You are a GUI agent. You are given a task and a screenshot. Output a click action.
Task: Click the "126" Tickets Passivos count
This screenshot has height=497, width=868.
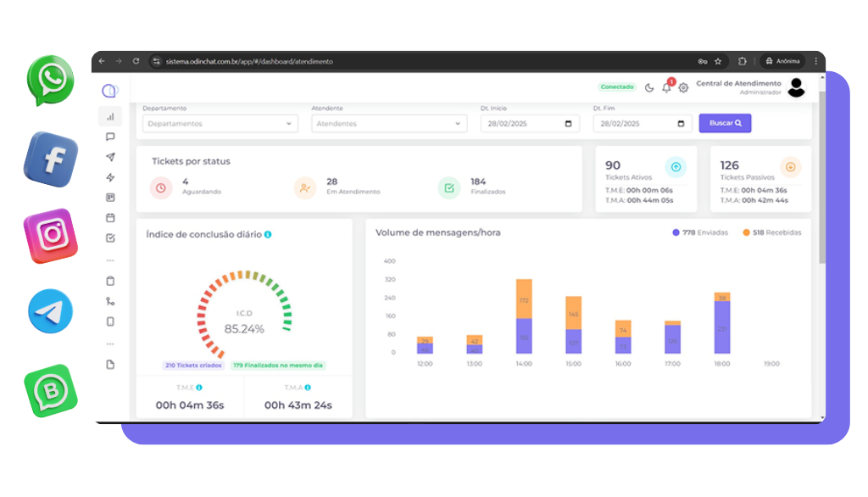730,165
